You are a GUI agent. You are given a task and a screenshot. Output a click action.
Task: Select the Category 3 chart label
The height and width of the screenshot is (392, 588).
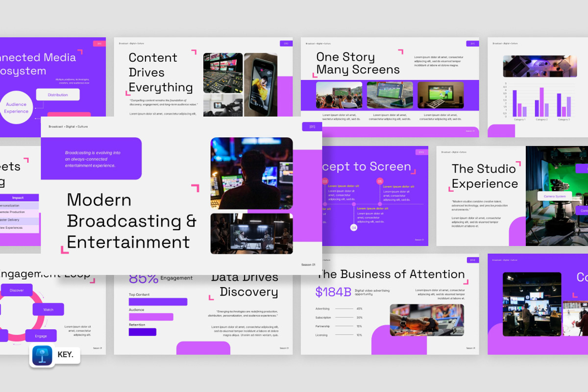(x=563, y=120)
